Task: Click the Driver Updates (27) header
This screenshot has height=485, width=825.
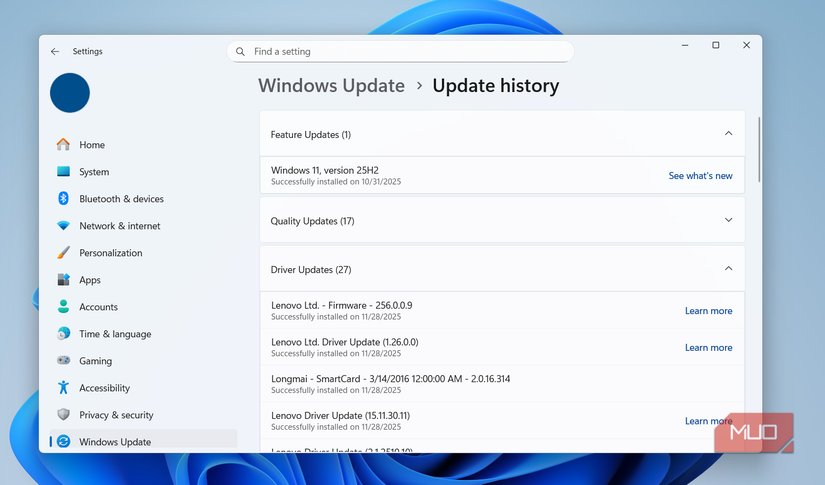Action: click(x=502, y=269)
